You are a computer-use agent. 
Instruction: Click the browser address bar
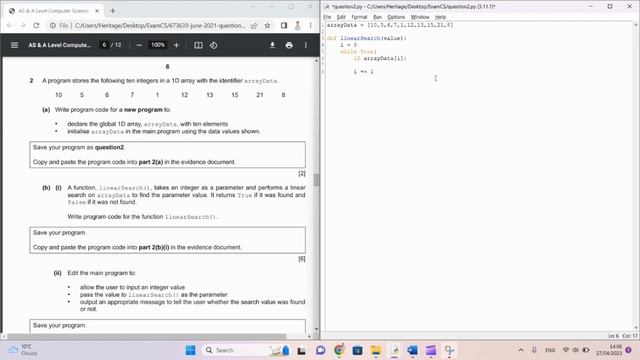160,25
